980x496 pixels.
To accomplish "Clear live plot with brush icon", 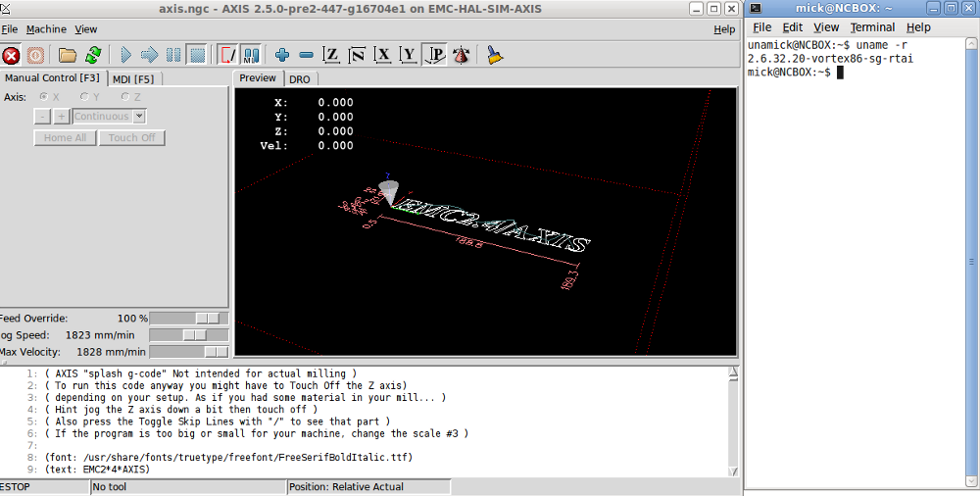I will [494, 55].
